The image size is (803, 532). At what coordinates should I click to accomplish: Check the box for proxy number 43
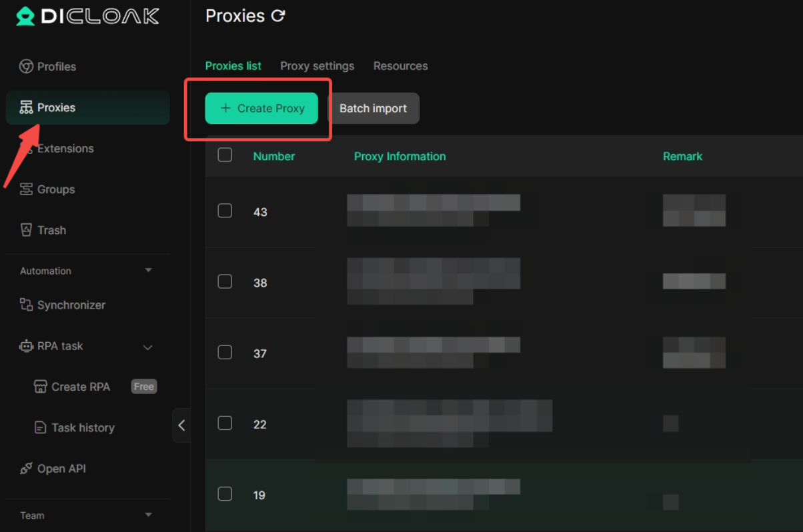pyautogui.click(x=225, y=211)
